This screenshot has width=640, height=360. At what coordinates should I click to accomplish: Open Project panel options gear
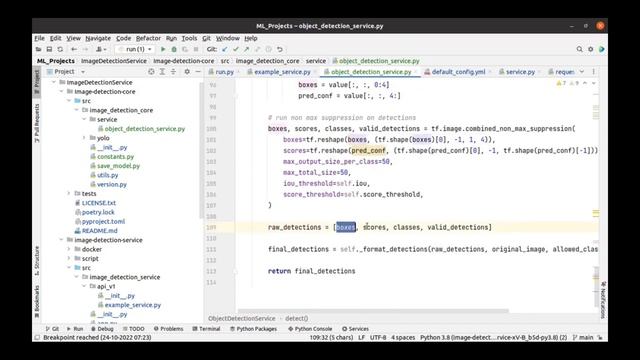pyautogui.click(x=187, y=71)
